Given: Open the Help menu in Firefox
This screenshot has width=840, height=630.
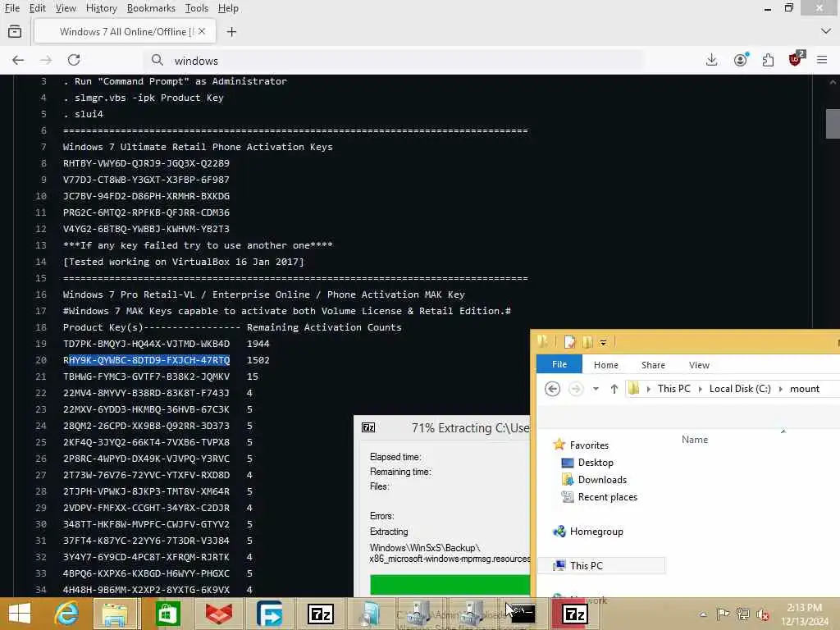Looking at the screenshot, I should pos(228,8).
